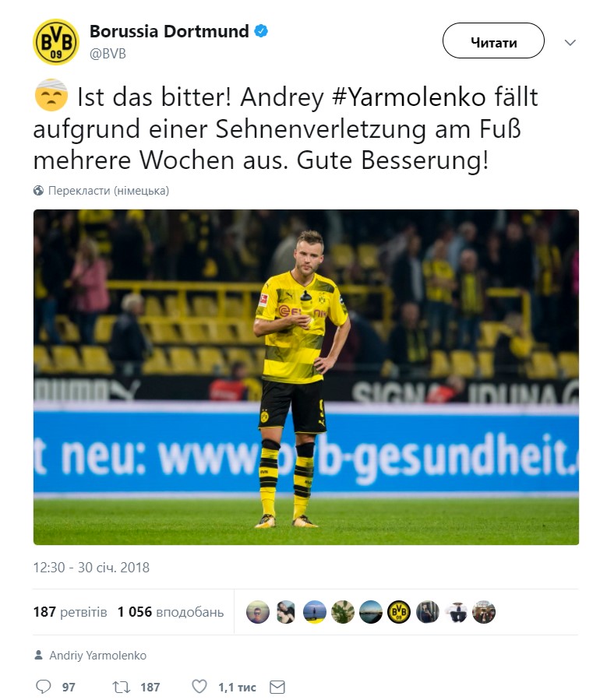Screen dimensions: 607x700
Task: Open the BVB logo avatar among the likers
Action: click(399, 611)
